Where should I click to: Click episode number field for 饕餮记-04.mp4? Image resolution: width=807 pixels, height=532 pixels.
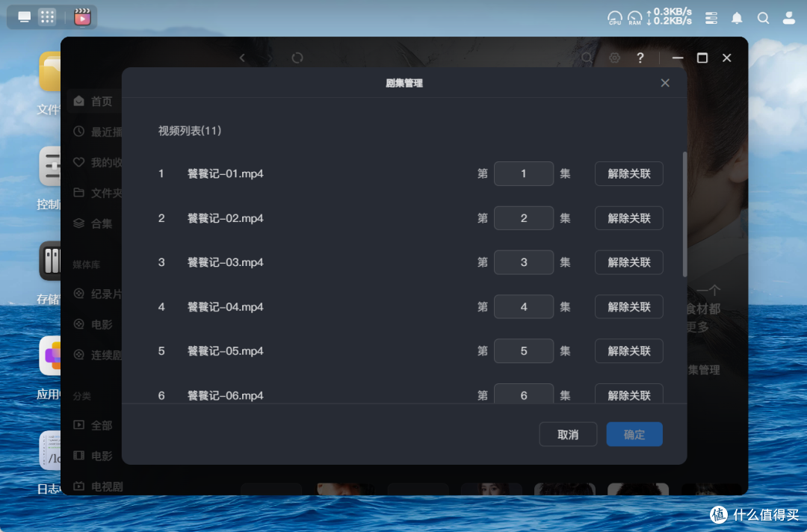point(523,306)
